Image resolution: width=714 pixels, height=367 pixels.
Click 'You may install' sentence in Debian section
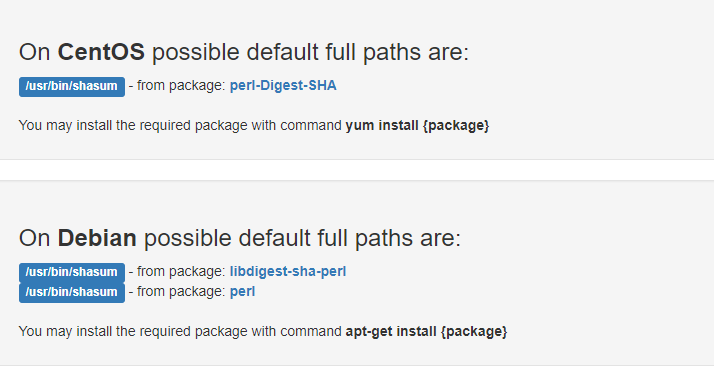[263, 331]
